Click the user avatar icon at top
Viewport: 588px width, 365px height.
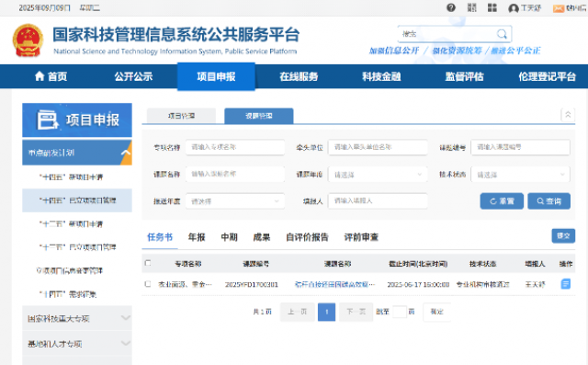514,8
